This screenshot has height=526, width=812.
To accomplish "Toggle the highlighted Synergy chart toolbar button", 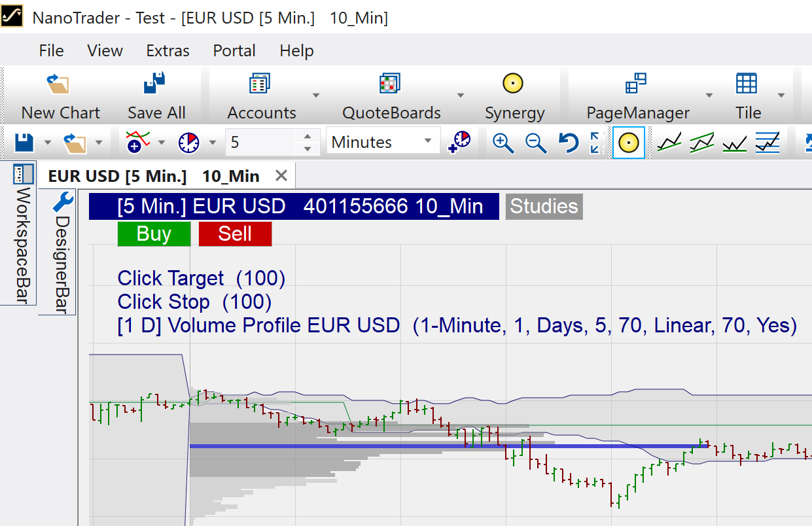I will point(628,143).
